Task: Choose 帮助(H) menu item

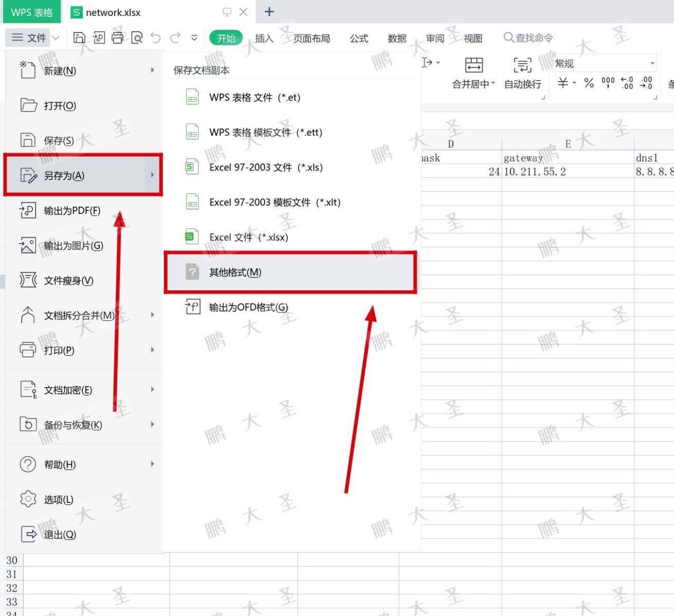Action: pyautogui.click(x=83, y=465)
